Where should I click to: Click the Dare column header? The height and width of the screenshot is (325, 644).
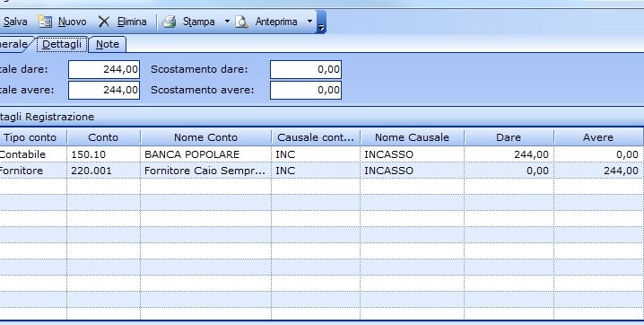point(509,137)
